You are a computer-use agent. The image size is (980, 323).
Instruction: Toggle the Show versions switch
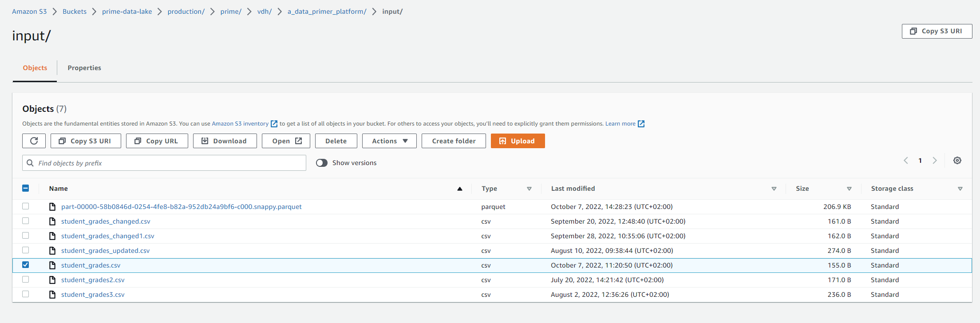322,163
